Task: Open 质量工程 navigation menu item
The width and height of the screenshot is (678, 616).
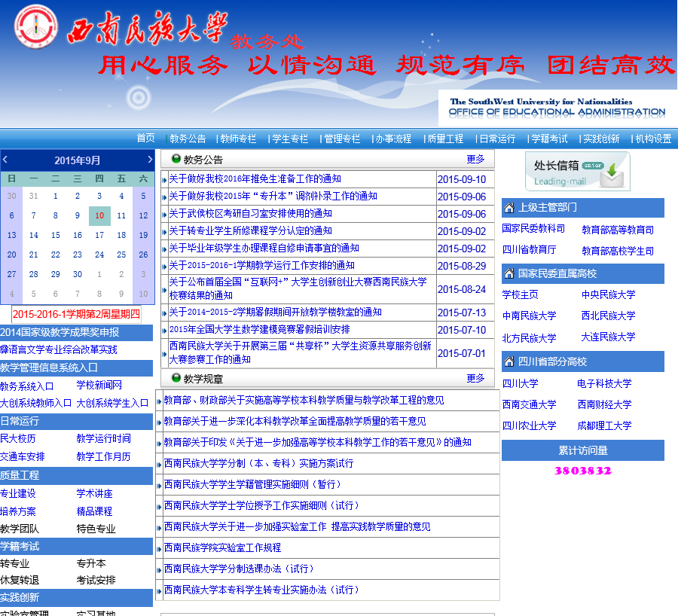Action: [x=445, y=139]
